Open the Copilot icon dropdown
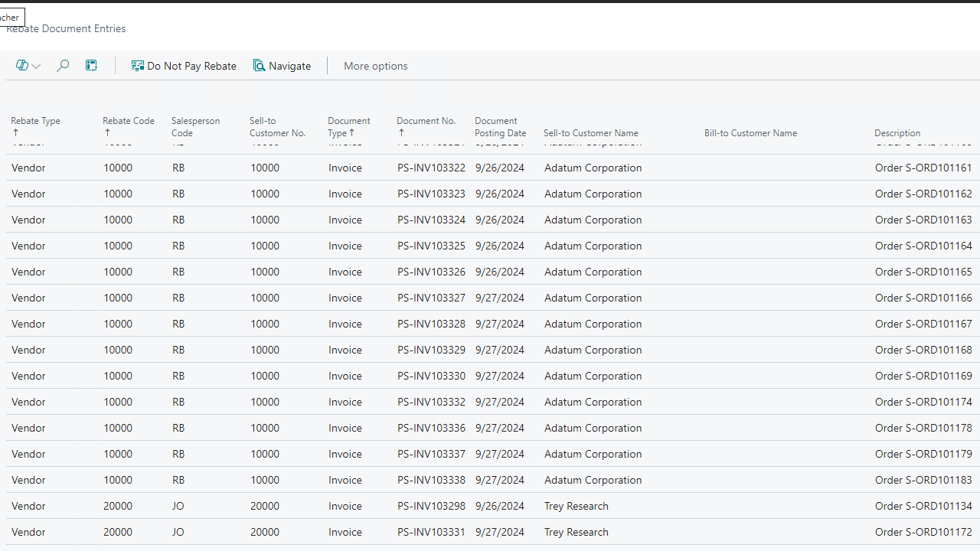Screen dimensions: 980x551 [x=28, y=66]
